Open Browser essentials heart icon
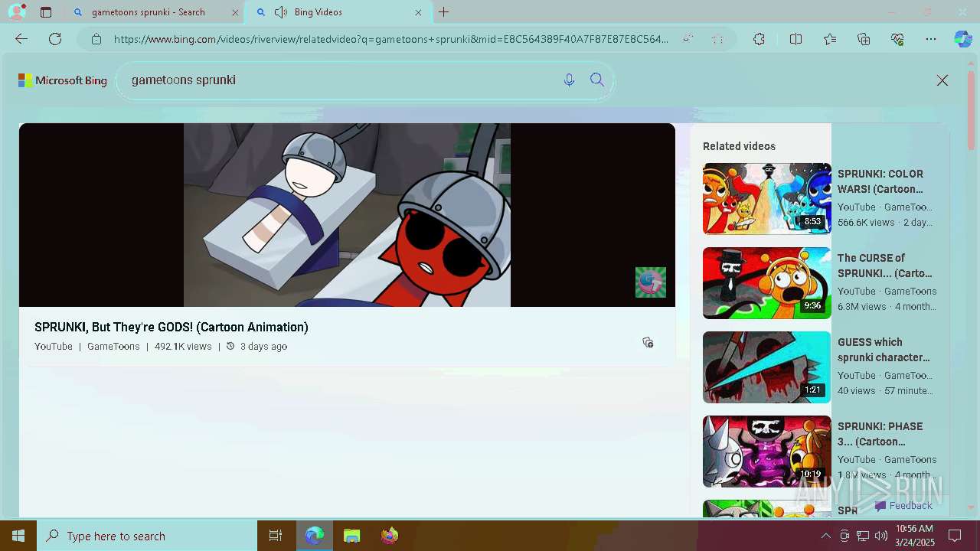980x551 pixels. (897, 39)
